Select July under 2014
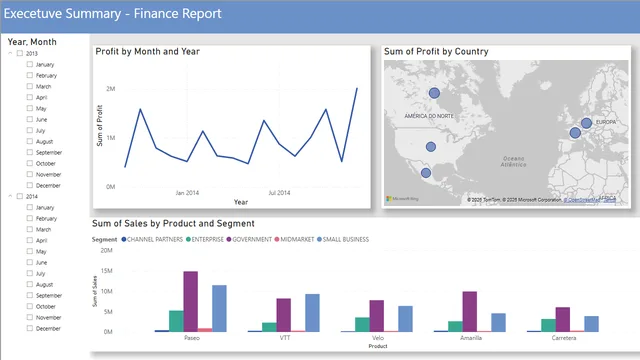Viewport: 640px width, 360px height. pyautogui.click(x=30, y=273)
